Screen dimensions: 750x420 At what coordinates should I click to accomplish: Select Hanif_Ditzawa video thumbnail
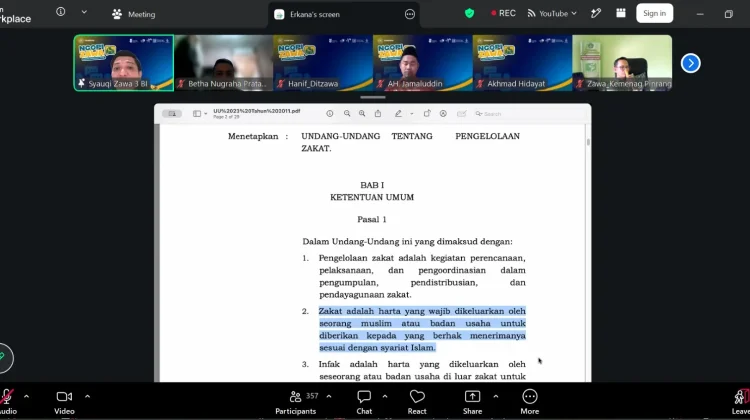pos(323,63)
